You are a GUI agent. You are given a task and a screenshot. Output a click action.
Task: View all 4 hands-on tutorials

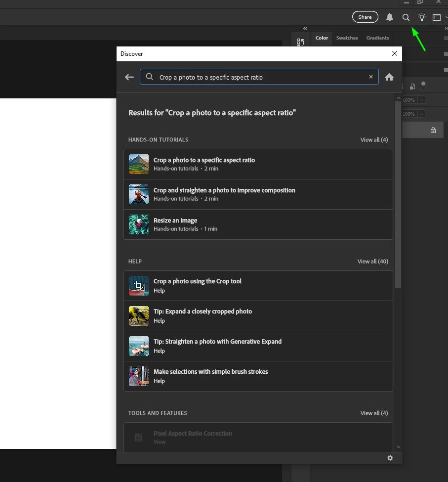click(x=374, y=139)
